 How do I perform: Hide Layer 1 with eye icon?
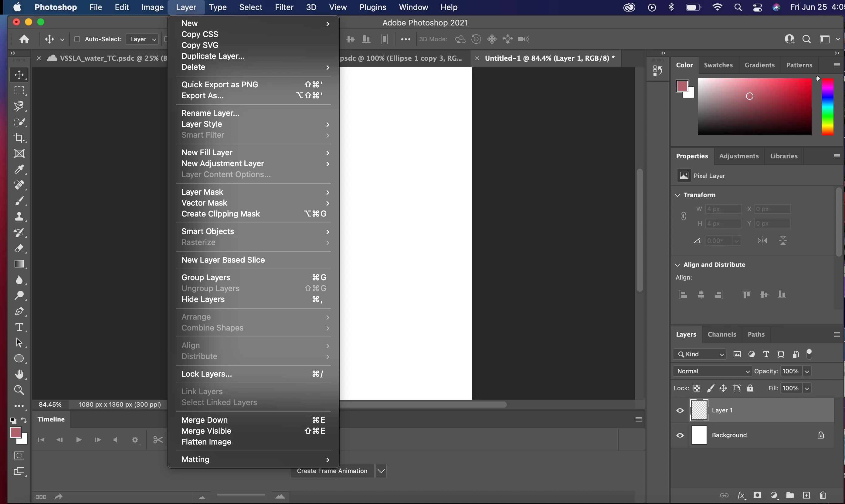pos(680,410)
